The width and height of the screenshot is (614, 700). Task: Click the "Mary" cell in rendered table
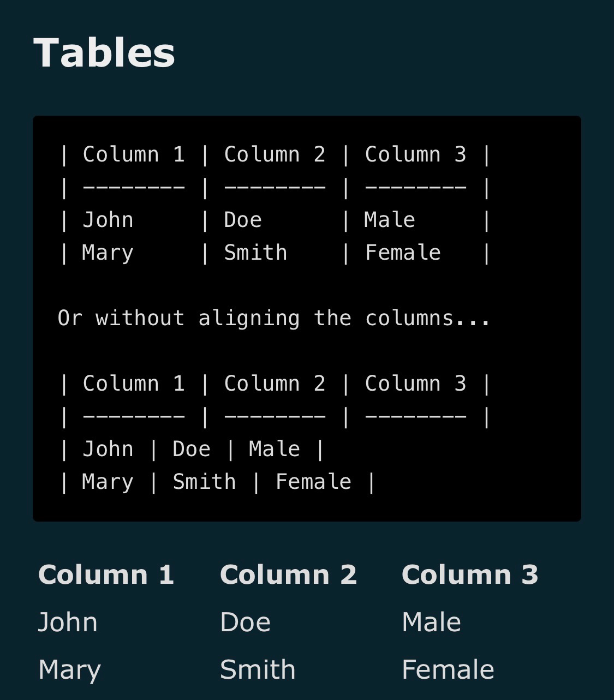69,670
